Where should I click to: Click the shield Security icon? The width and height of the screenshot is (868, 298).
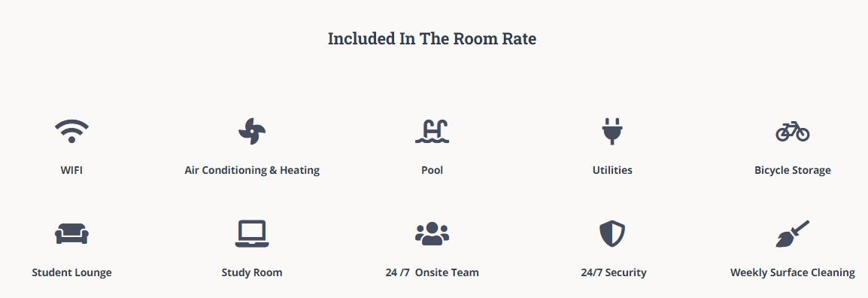(x=612, y=234)
